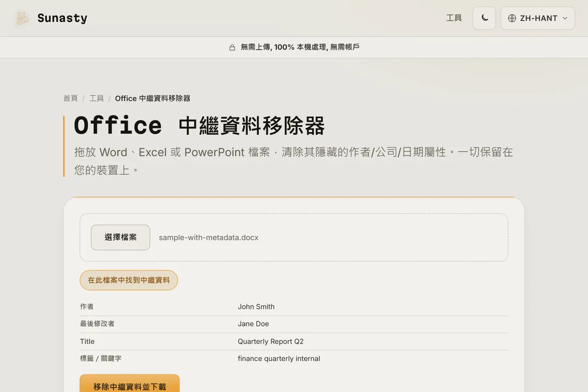
Task: Select the Title row label
Action: tap(87, 341)
